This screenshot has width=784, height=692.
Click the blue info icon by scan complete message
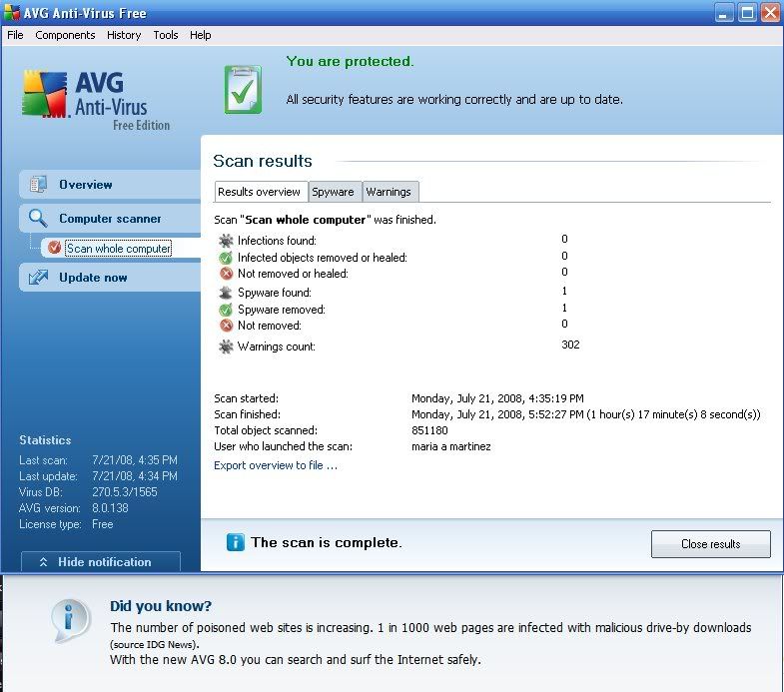pos(236,542)
